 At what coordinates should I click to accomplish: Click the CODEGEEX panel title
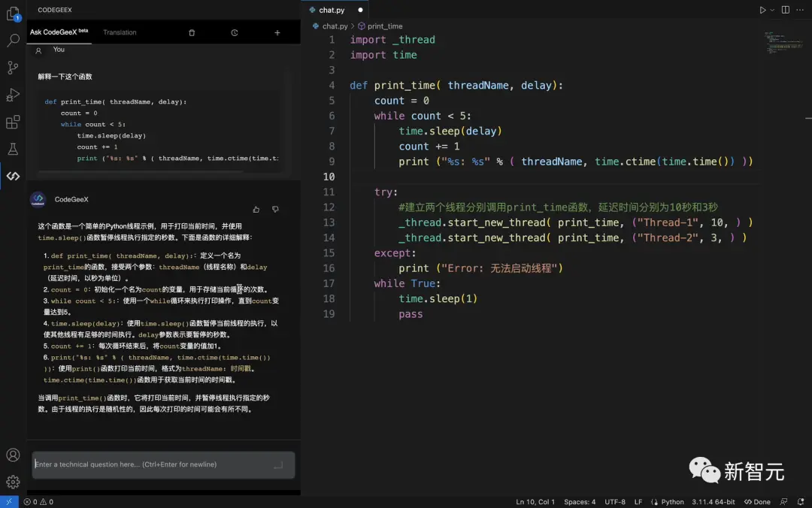tap(54, 10)
